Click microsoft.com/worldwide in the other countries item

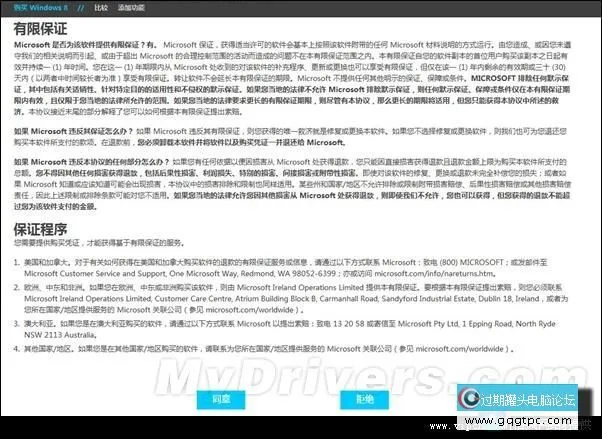460,349
